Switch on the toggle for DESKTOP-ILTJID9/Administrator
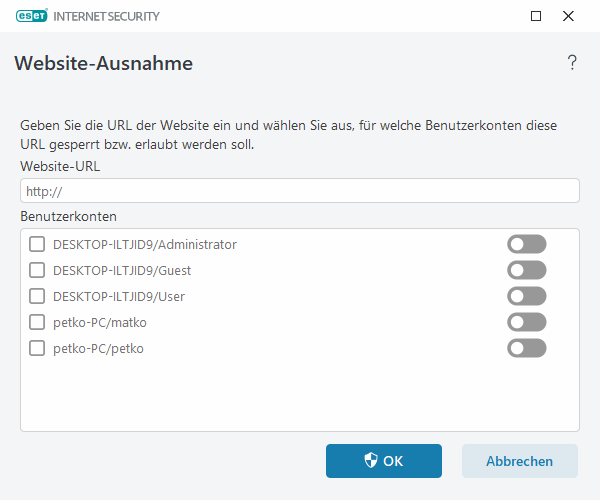Viewport: 600px width, 500px height. [527, 244]
